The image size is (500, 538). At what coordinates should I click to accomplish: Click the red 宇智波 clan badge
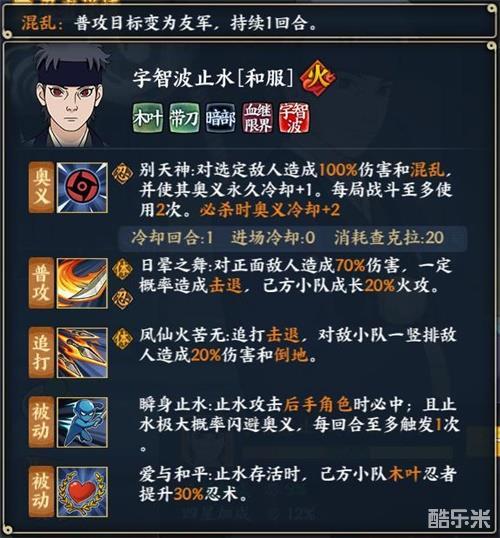(294, 118)
